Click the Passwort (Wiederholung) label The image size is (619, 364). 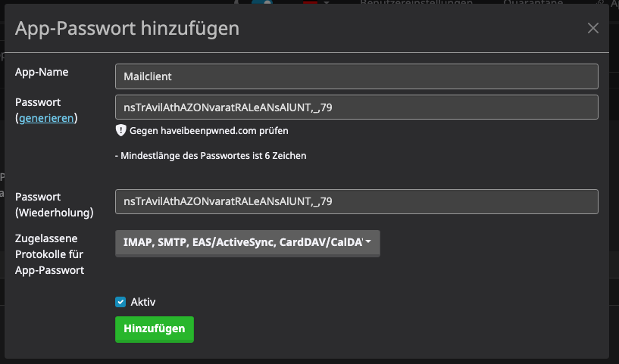point(52,204)
